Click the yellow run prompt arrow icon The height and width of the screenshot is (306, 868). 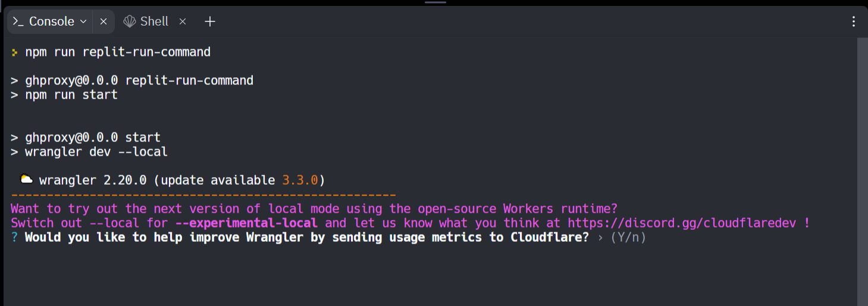(15, 52)
